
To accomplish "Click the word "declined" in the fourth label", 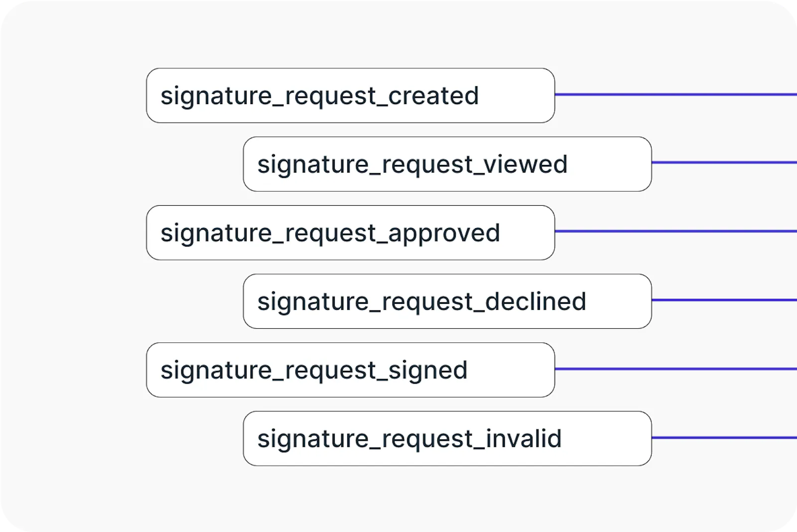I will 535,301.
